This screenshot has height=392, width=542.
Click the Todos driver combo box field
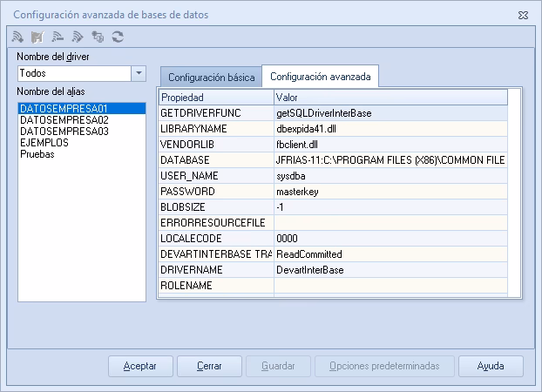74,73
